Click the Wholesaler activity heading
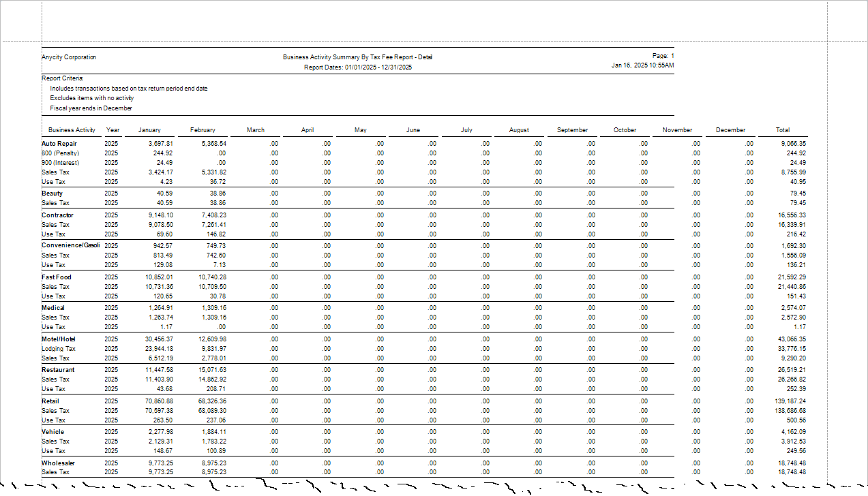The height and width of the screenshot is (496, 868). coord(59,463)
